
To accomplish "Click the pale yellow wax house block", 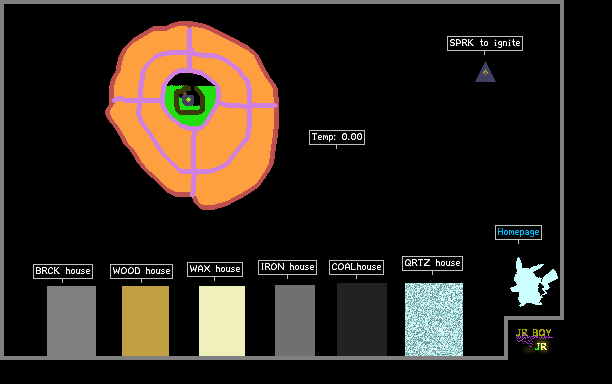I will coord(222,321).
